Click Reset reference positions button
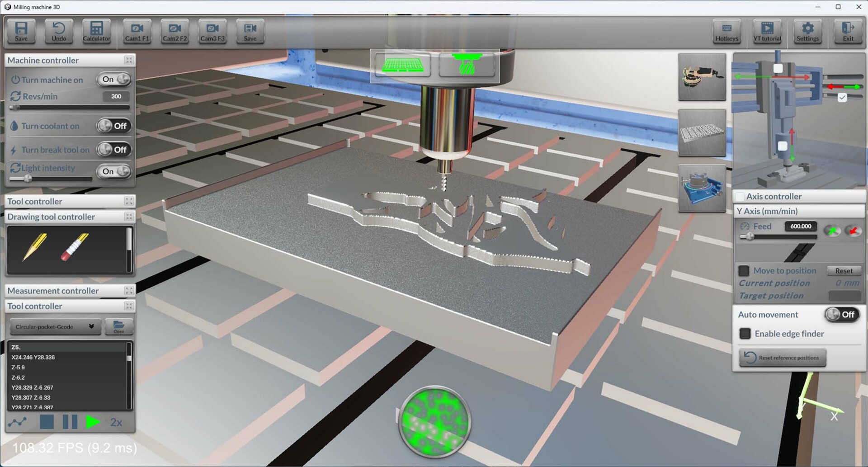Screen dimensions: 868x467 (783, 358)
